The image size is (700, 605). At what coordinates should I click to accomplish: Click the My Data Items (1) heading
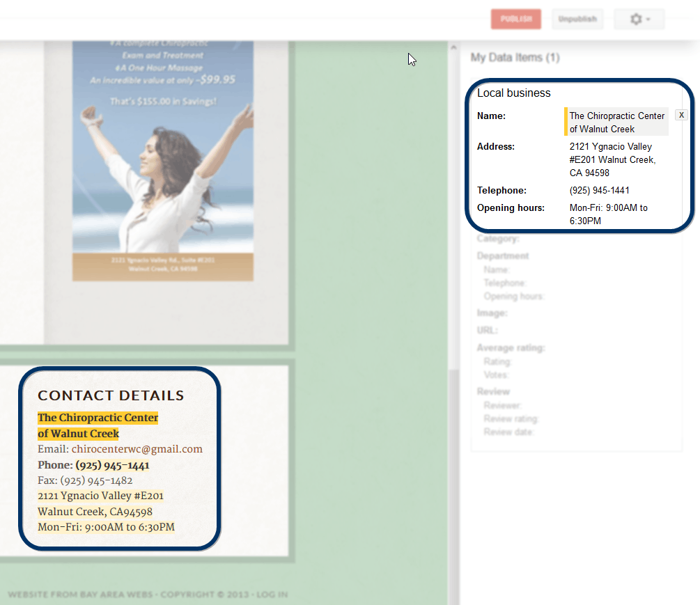(515, 58)
